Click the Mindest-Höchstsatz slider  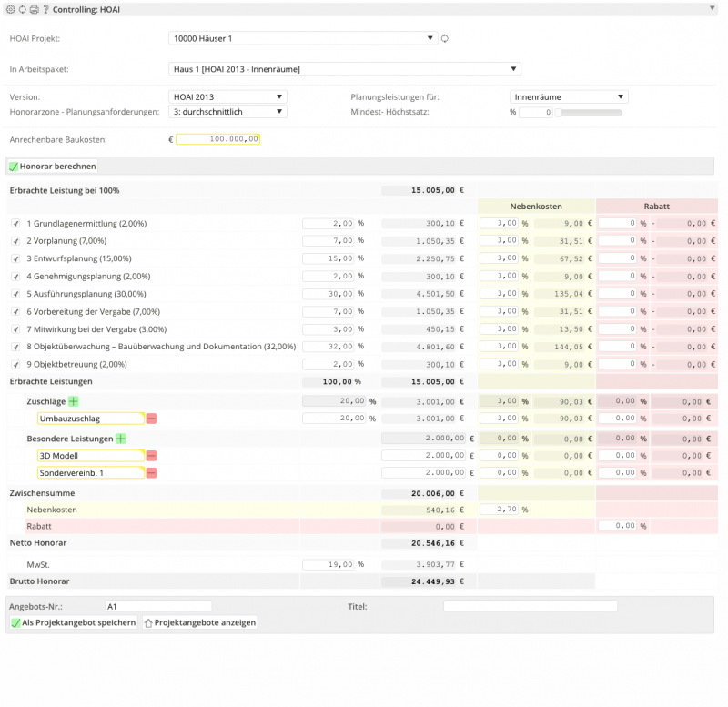click(x=588, y=113)
